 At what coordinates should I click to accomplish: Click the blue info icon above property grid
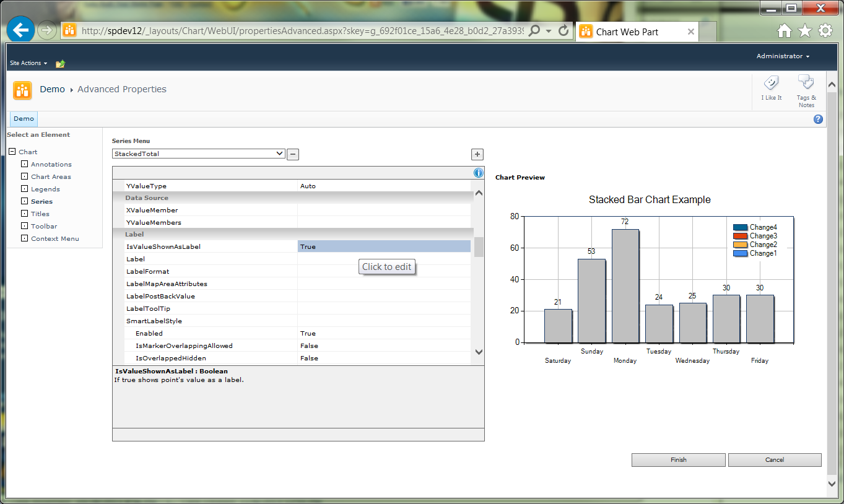(479, 173)
